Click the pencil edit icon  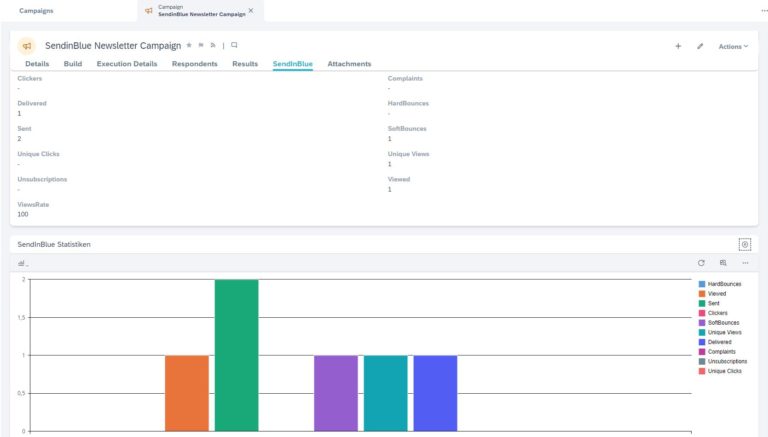[700, 46]
